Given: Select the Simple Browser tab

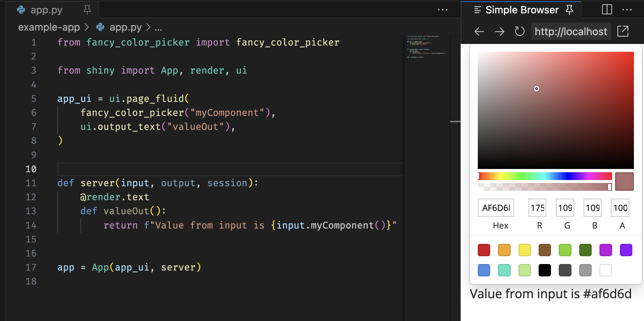Looking at the screenshot, I should tap(522, 10).
